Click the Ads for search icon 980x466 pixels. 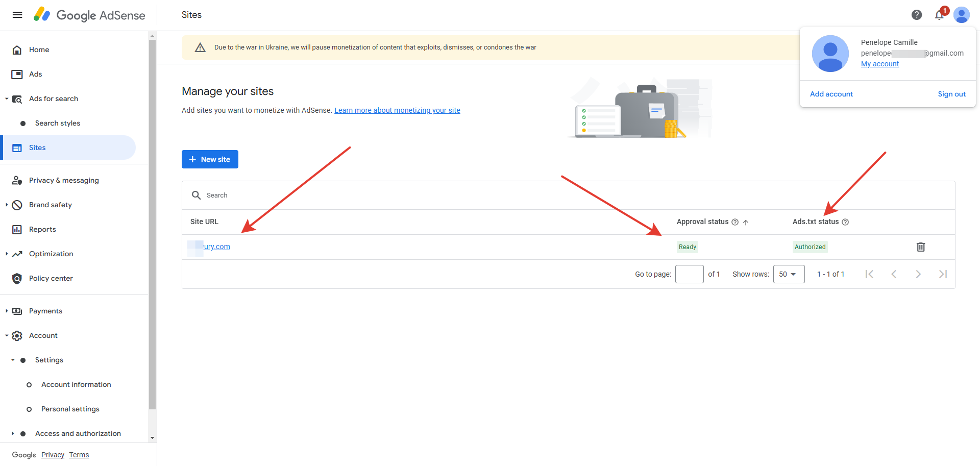(17, 99)
